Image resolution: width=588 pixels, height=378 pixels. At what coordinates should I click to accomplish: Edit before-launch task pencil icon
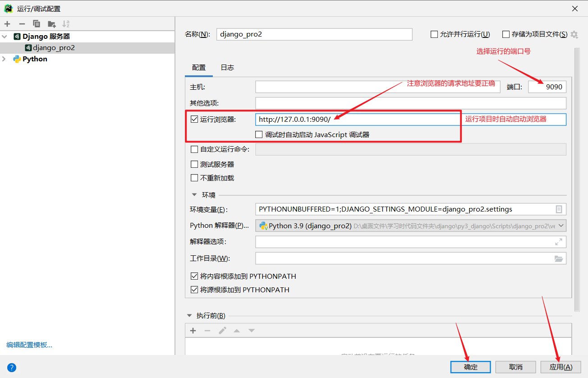tap(222, 331)
